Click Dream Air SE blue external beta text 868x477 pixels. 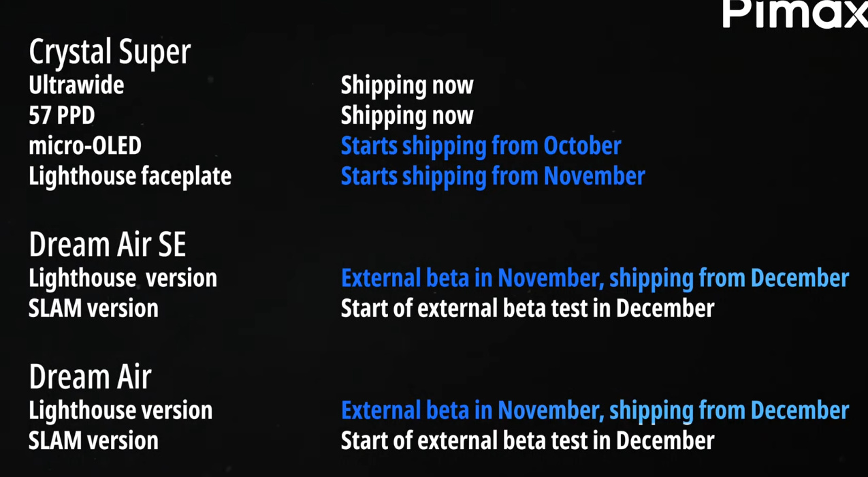point(595,278)
